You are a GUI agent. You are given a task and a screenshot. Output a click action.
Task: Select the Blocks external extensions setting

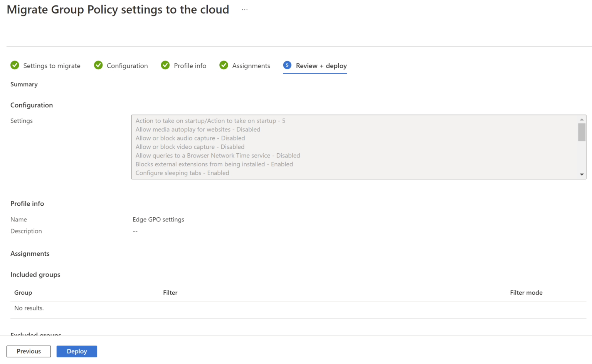pyautogui.click(x=214, y=164)
